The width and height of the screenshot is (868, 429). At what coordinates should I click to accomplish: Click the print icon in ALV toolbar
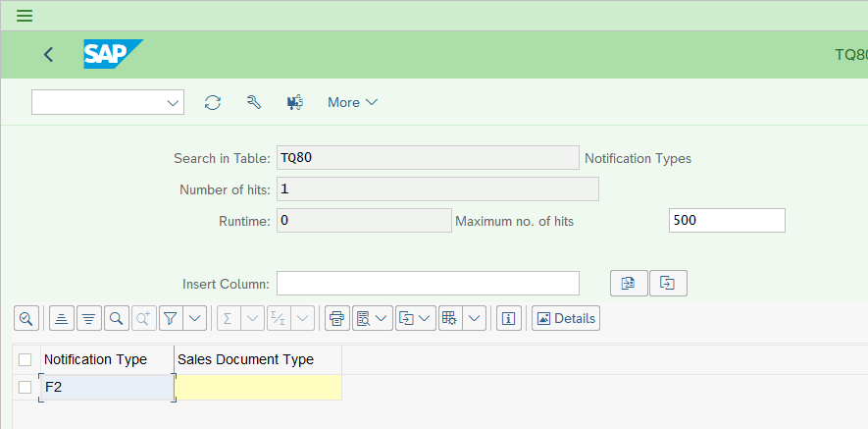[337, 318]
